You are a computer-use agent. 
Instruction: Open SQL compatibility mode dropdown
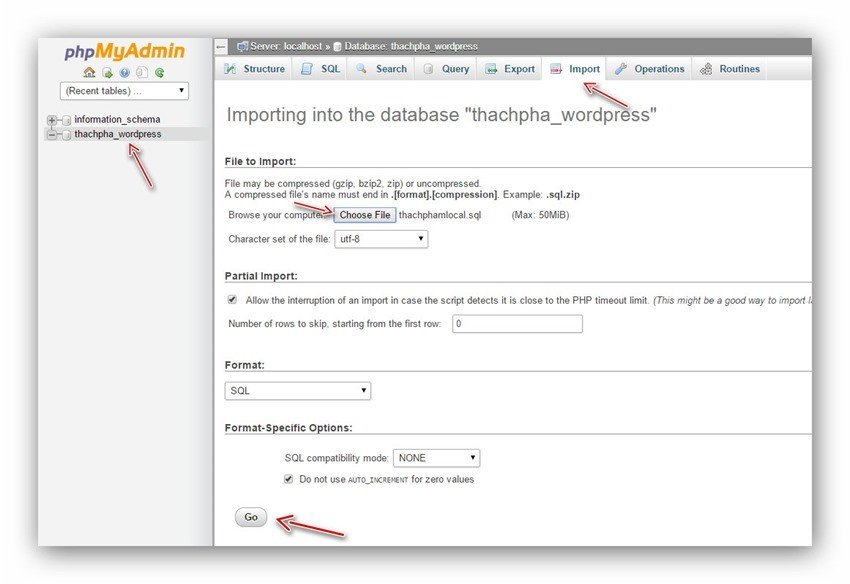point(436,458)
